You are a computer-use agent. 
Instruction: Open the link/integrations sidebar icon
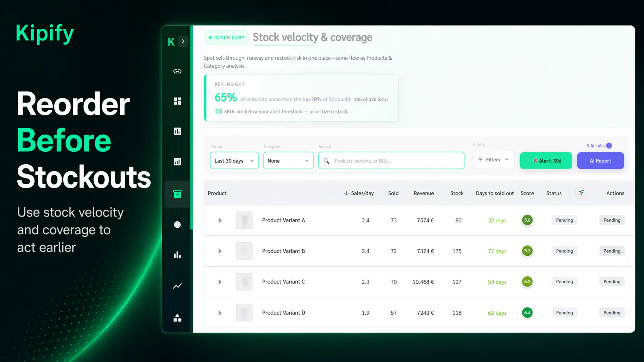coord(177,71)
